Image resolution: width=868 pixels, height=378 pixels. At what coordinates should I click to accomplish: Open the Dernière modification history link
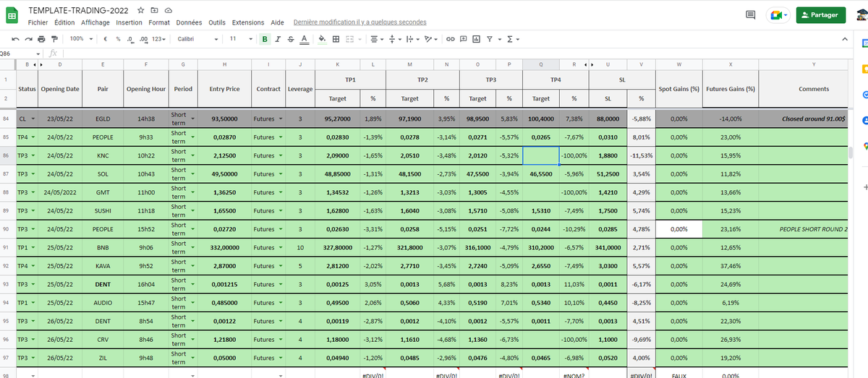[x=359, y=22]
